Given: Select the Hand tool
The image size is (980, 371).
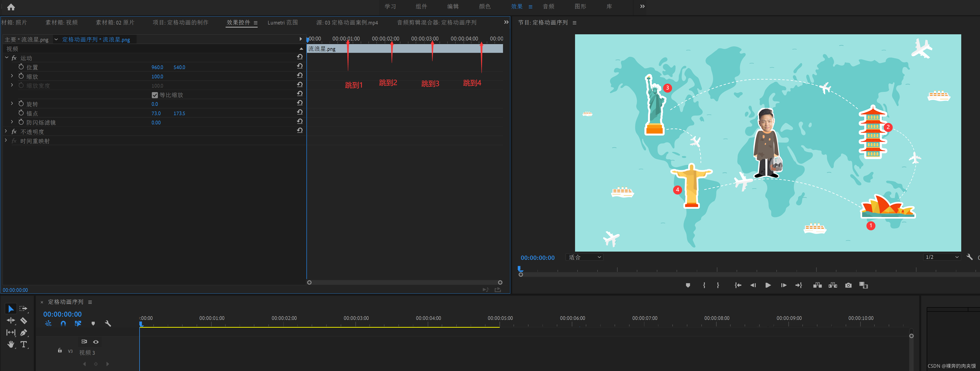Looking at the screenshot, I should pyautogui.click(x=11, y=344).
